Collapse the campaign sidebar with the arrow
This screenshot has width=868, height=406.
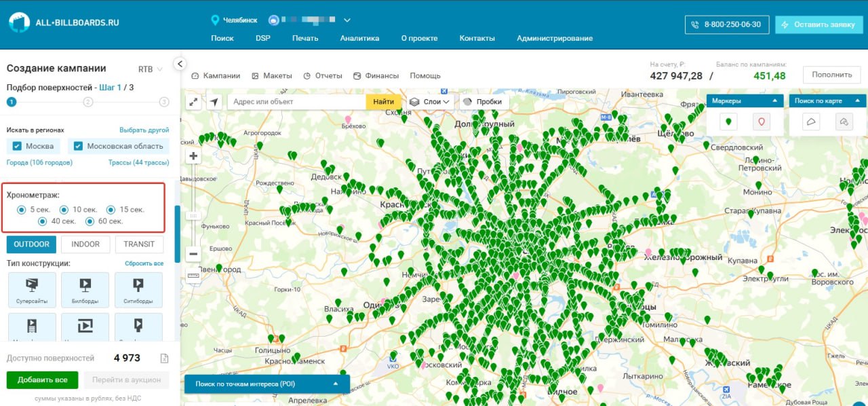coord(180,64)
